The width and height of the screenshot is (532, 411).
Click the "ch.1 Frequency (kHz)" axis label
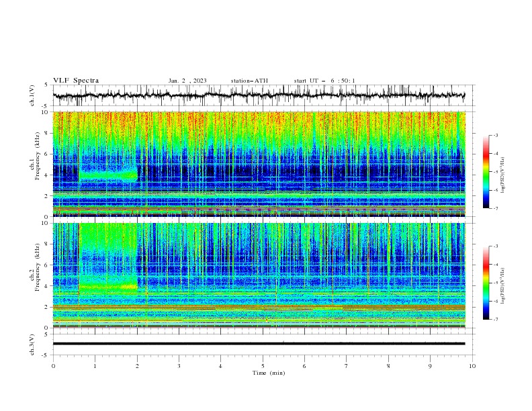click(34, 155)
